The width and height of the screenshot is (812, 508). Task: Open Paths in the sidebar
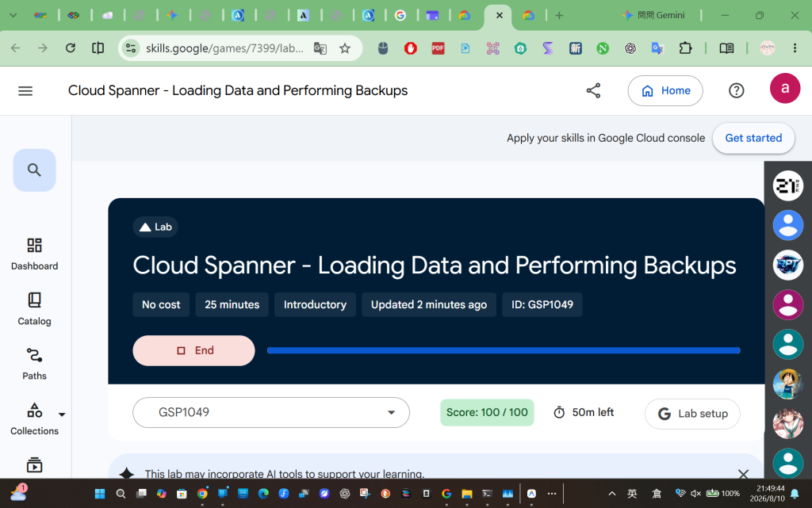pyautogui.click(x=34, y=365)
